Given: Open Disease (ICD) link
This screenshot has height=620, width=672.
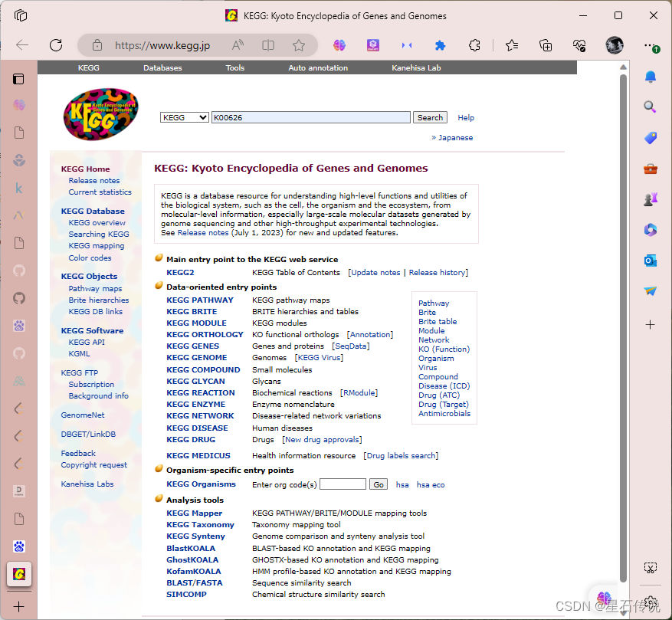Looking at the screenshot, I should (x=444, y=386).
